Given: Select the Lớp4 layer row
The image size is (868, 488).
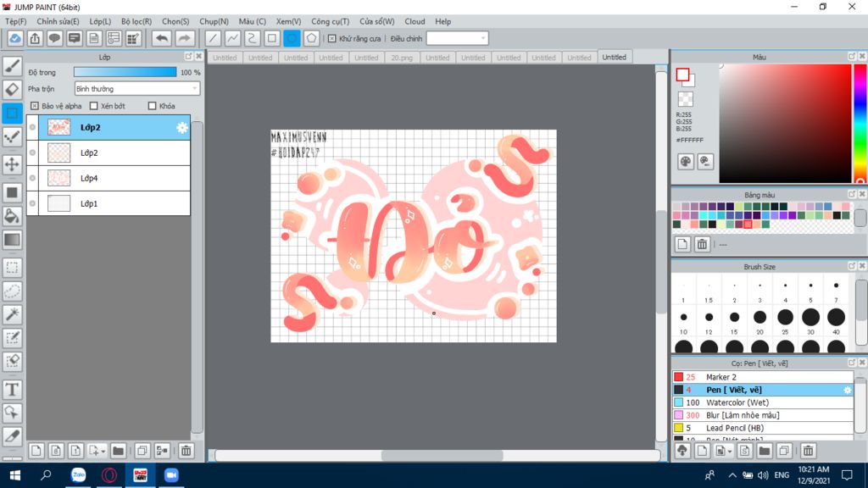Looking at the screenshot, I should (108, 178).
